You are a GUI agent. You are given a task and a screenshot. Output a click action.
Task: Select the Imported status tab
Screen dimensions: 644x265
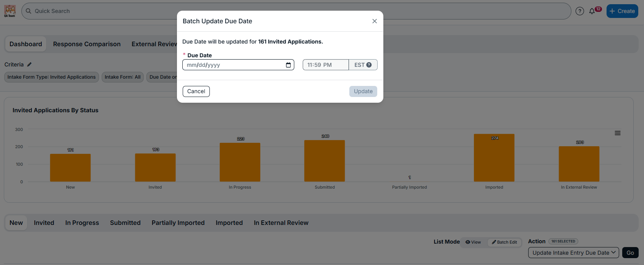pyautogui.click(x=229, y=223)
